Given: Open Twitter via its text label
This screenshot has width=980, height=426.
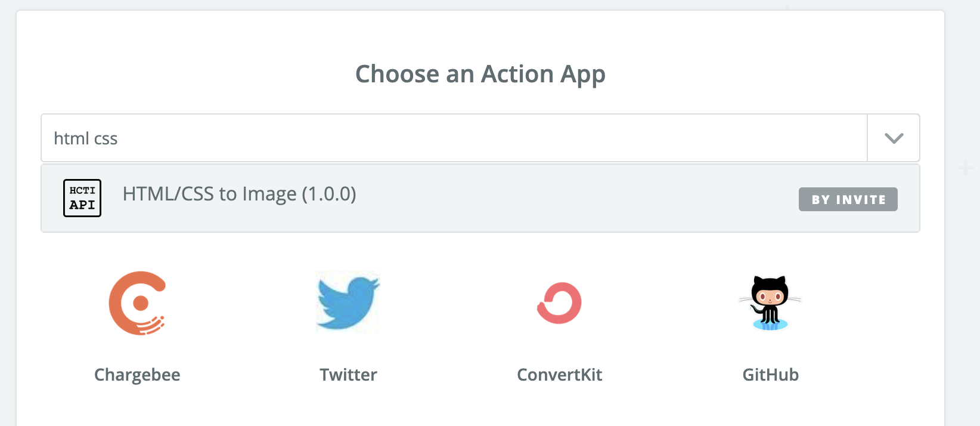Looking at the screenshot, I should tap(348, 375).
